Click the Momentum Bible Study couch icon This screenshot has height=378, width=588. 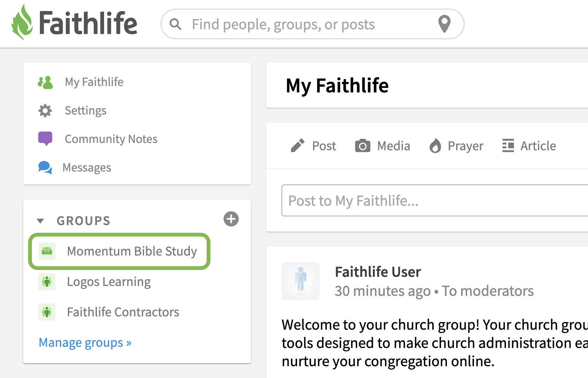point(47,251)
